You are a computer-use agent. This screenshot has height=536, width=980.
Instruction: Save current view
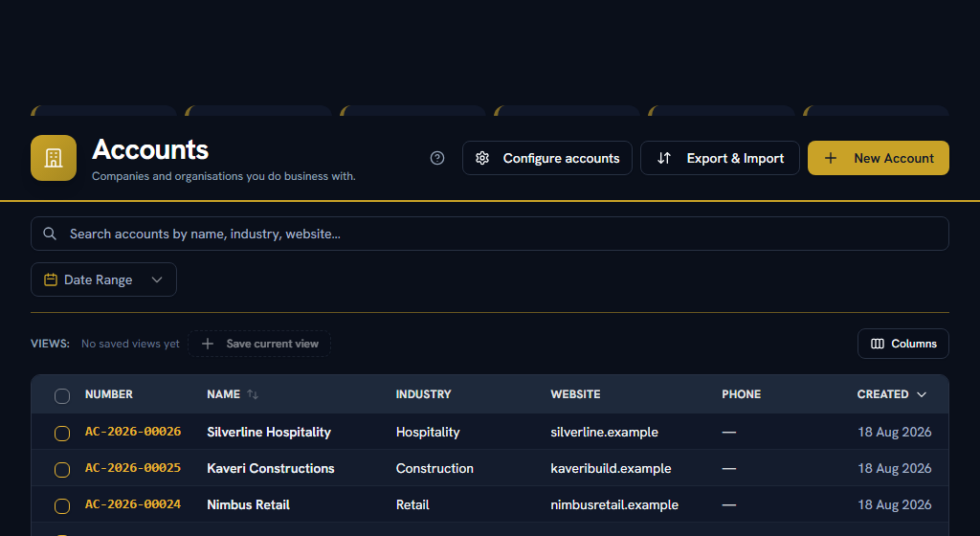tap(259, 344)
